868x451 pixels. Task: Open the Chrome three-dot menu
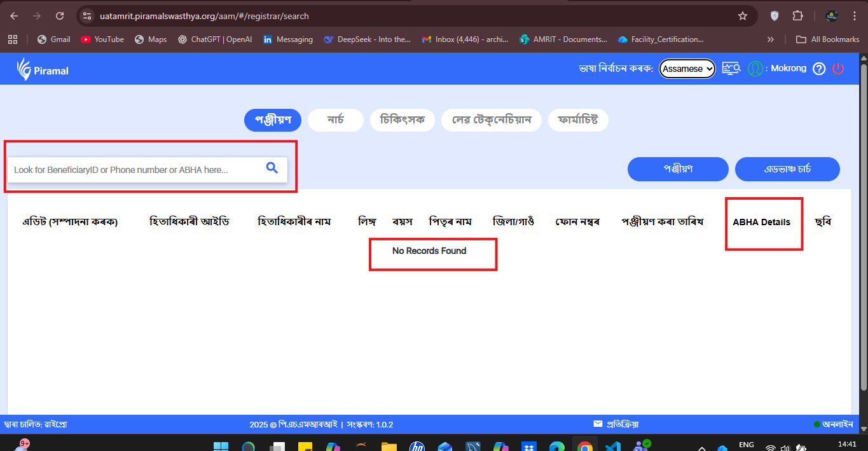pyautogui.click(x=854, y=16)
